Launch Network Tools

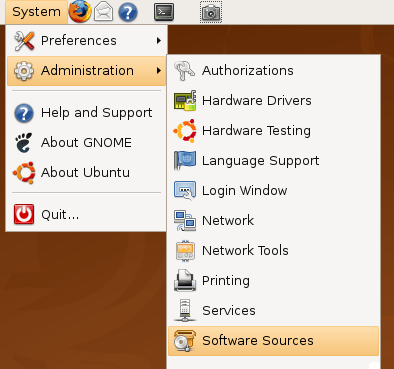[274, 251]
